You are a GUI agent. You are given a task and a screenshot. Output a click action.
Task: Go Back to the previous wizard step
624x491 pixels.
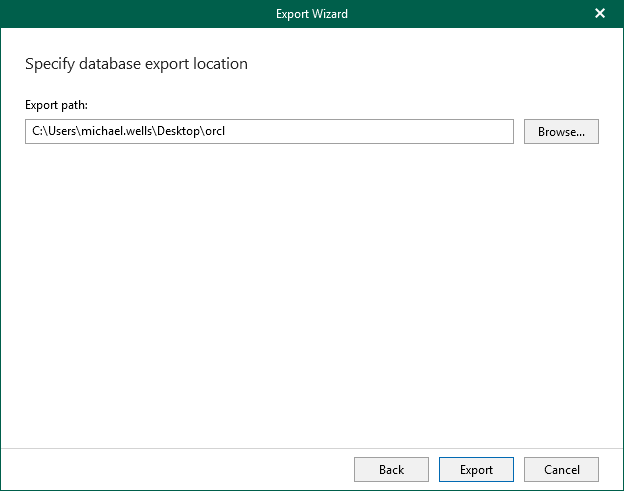(x=391, y=469)
